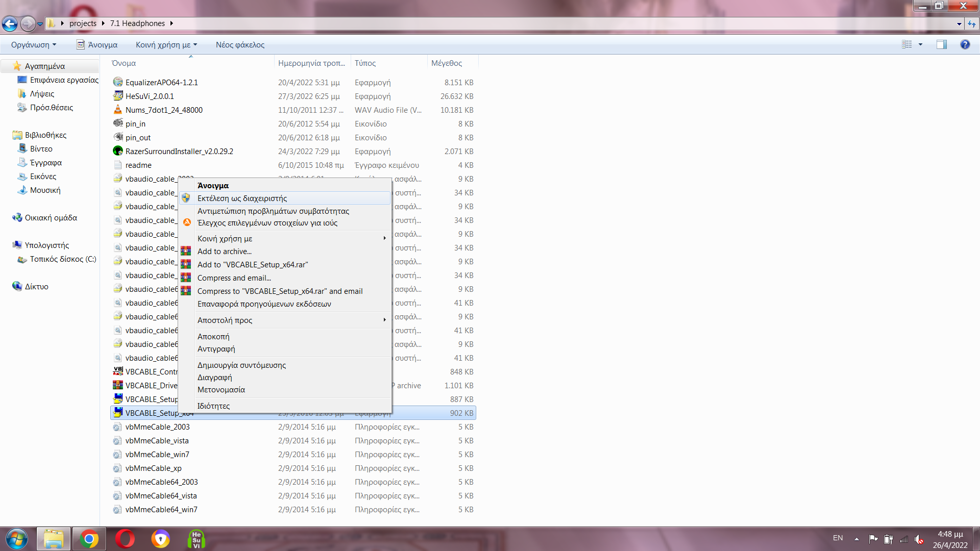Toggle the preview pane icon
The image size is (980, 551).
pyautogui.click(x=941, y=44)
